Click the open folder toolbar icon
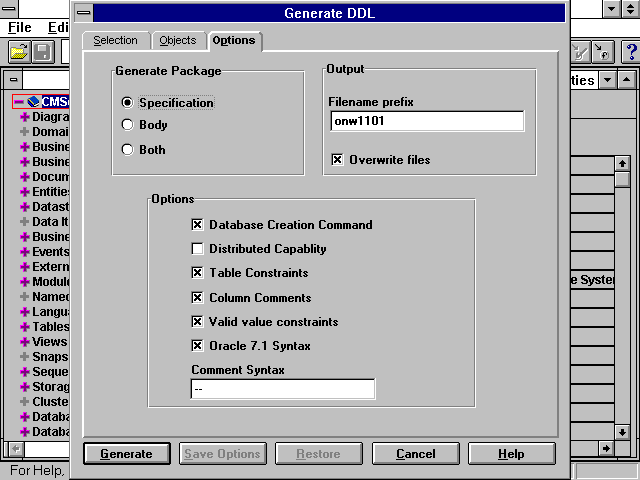640x480 pixels. tap(18, 52)
